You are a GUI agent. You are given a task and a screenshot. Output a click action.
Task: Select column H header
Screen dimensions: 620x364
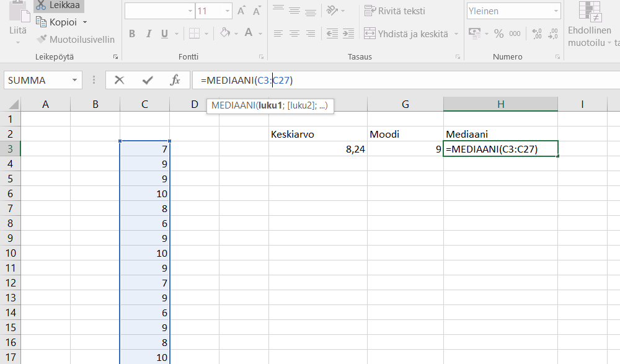500,104
